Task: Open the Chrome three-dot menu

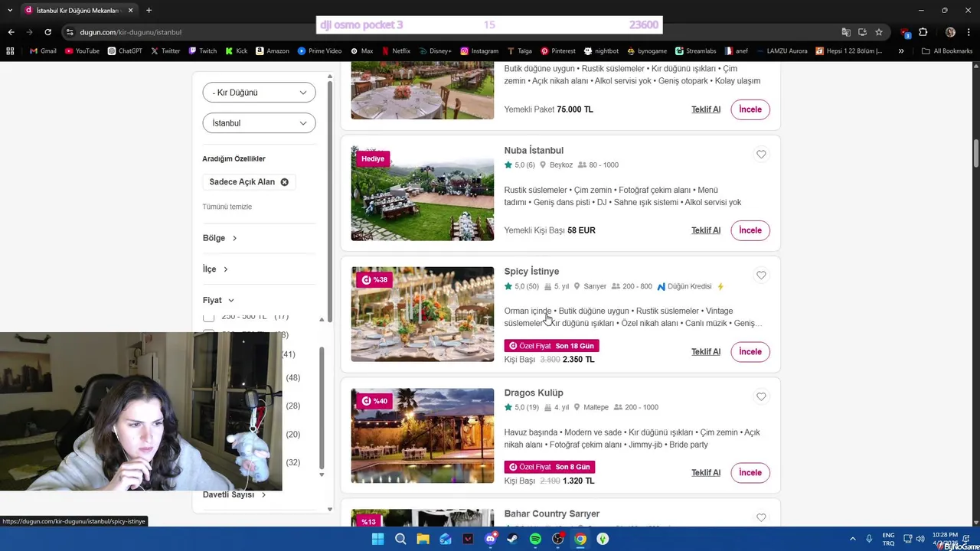Action: click(x=969, y=32)
